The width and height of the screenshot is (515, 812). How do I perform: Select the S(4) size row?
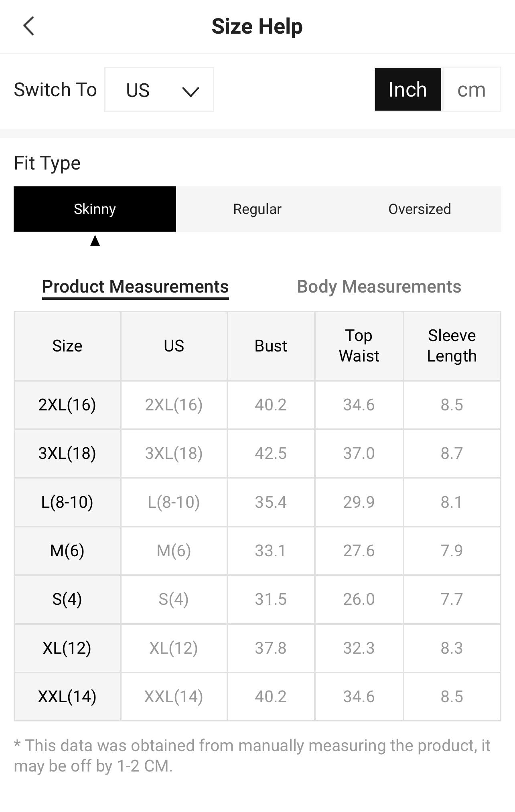[x=67, y=599]
